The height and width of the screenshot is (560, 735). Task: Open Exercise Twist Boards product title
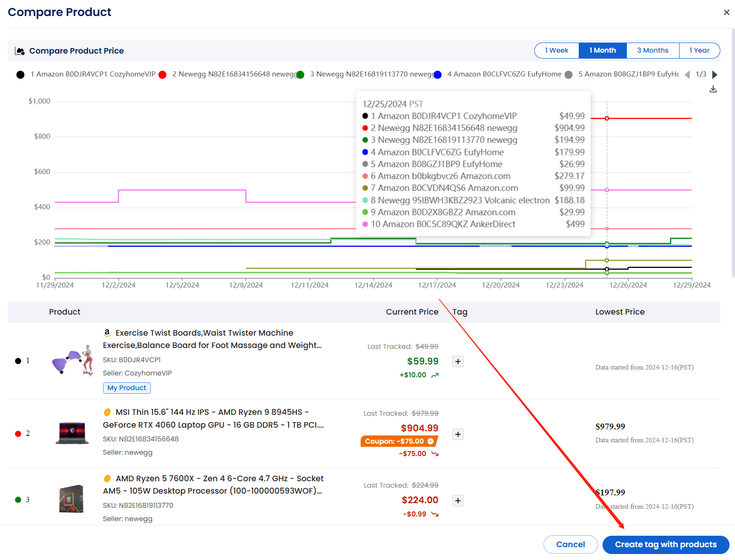[212, 339]
